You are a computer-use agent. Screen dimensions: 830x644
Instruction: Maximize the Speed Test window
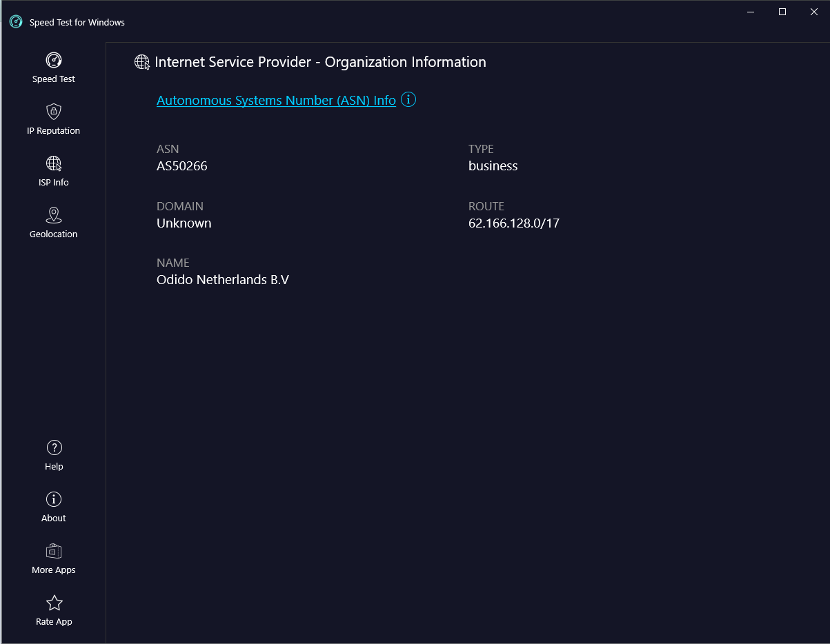coord(782,12)
